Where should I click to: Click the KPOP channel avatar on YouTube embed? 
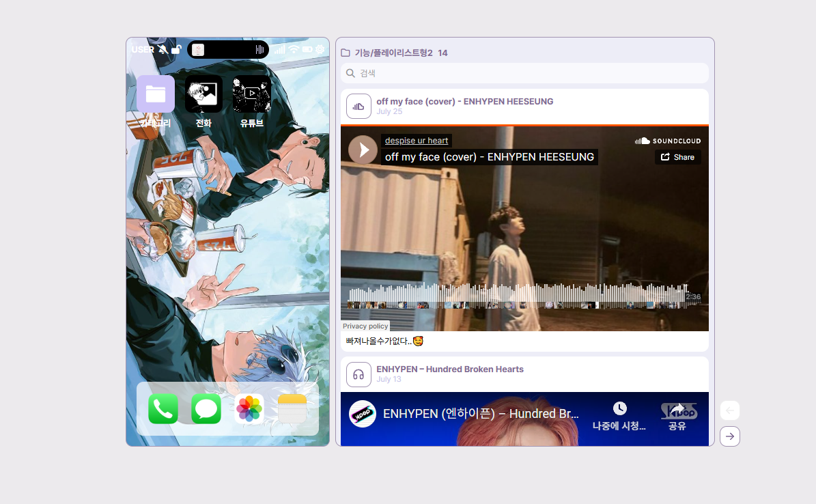coord(362,413)
